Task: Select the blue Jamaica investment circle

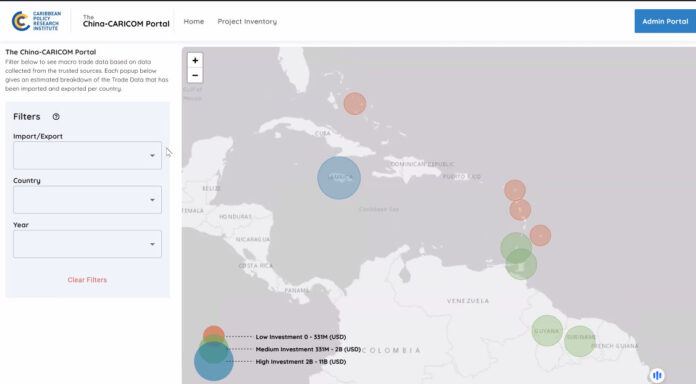Action: [x=339, y=178]
